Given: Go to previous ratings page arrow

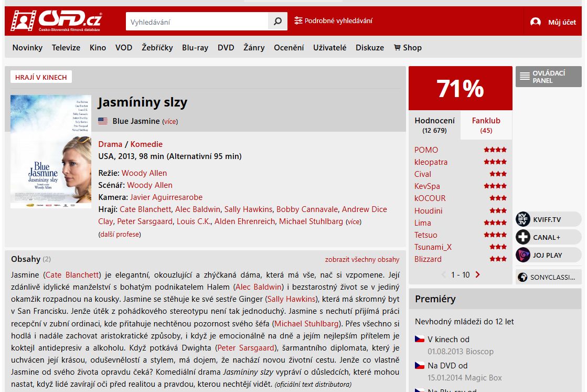Looking at the screenshot, I should (x=444, y=274).
